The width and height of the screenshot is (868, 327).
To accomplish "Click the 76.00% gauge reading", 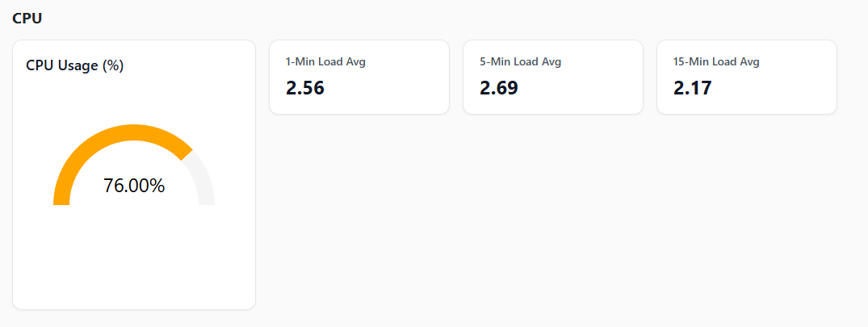I will [x=134, y=186].
